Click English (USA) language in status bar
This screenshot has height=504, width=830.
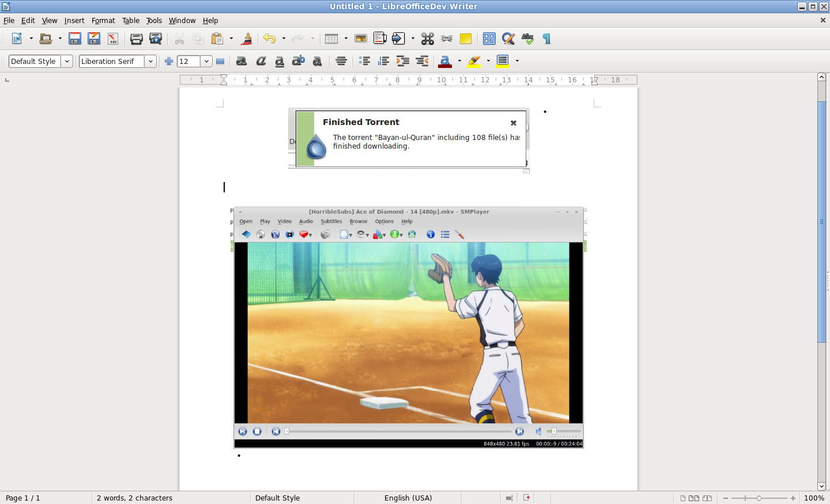pyautogui.click(x=408, y=498)
